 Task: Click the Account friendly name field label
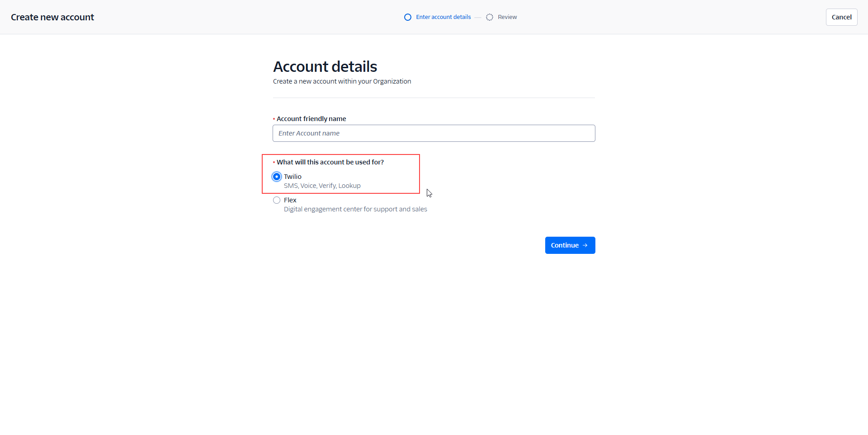point(311,119)
